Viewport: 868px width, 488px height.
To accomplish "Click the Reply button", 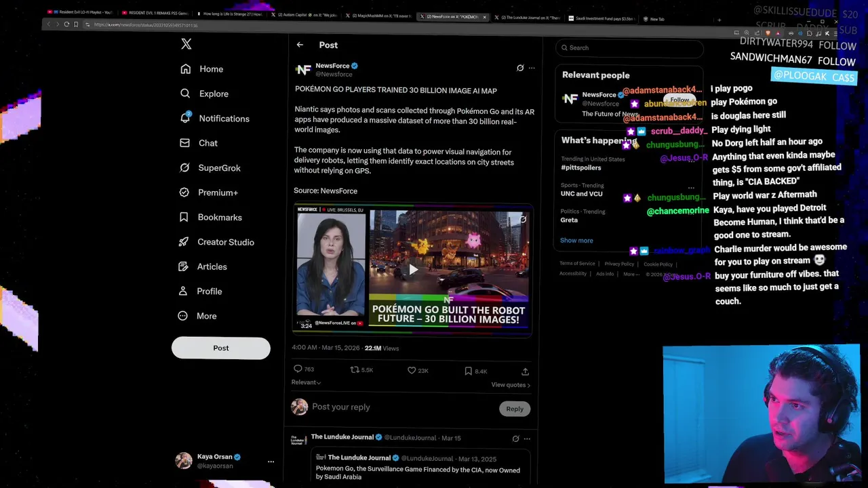I will click(x=515, y=409).
